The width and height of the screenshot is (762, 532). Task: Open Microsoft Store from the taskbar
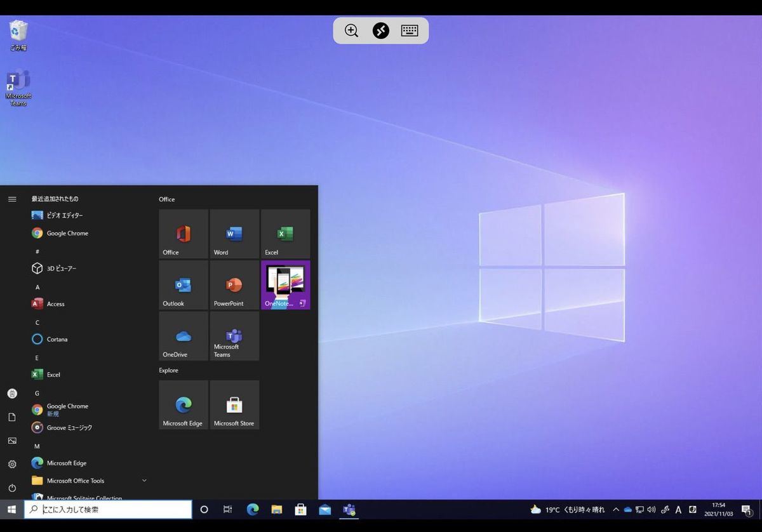(x=301, y=509)
